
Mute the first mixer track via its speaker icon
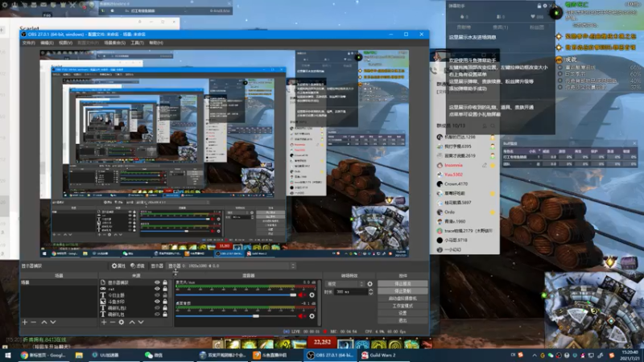tap(302, 294)
